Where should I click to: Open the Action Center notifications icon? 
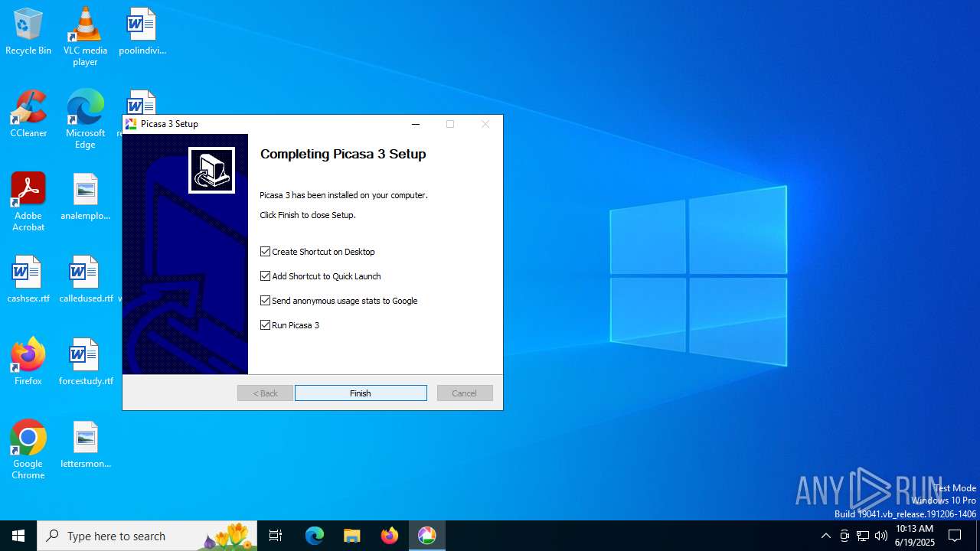click(x=955, y=536)
